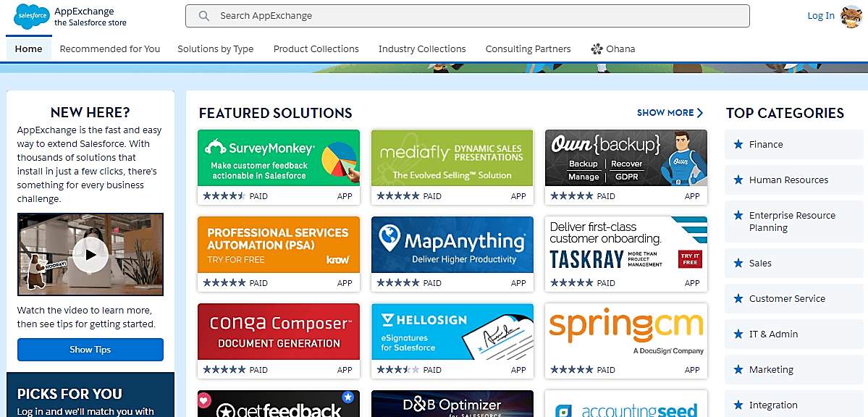Screen dimensions: 868x417
Task: Click the SurveyMonkey star rating
Action: (x=224, y=196)
